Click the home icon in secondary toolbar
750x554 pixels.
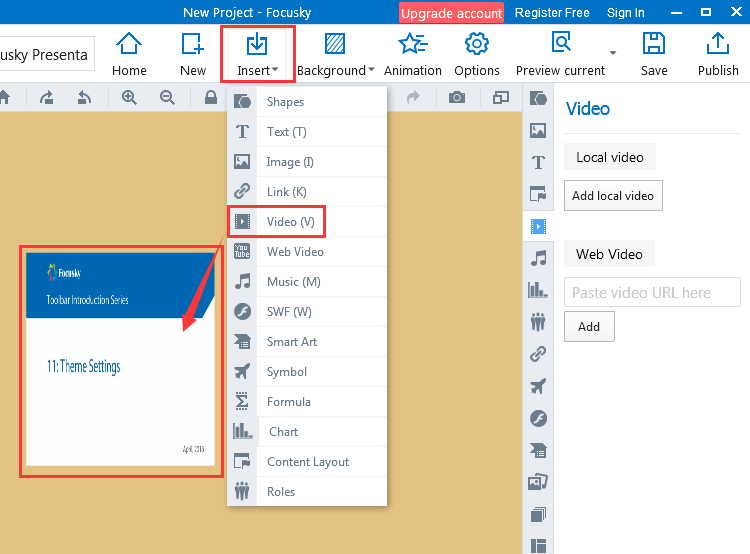pyautogui.click(x=4, y=98)
